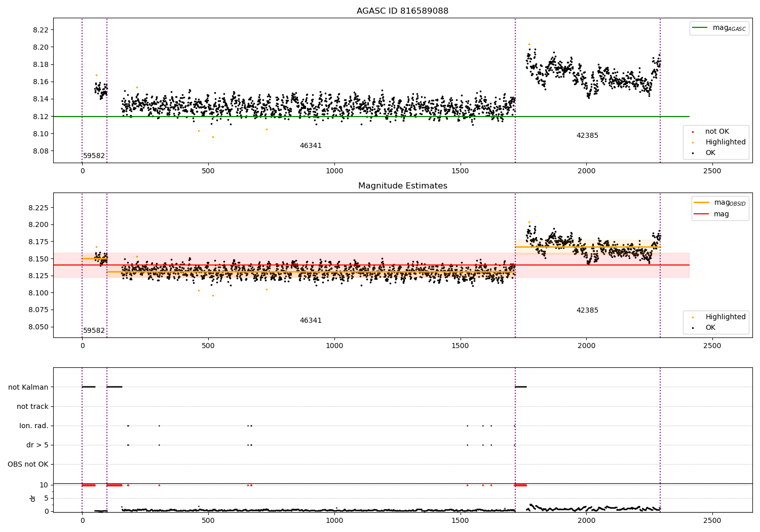Click the 8.125 y-axis tick label

pyautogui.click(x=39, y=276)
